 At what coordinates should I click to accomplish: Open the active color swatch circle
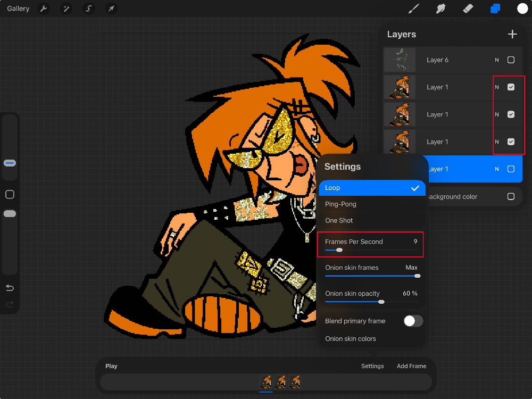tap(522, 9)
